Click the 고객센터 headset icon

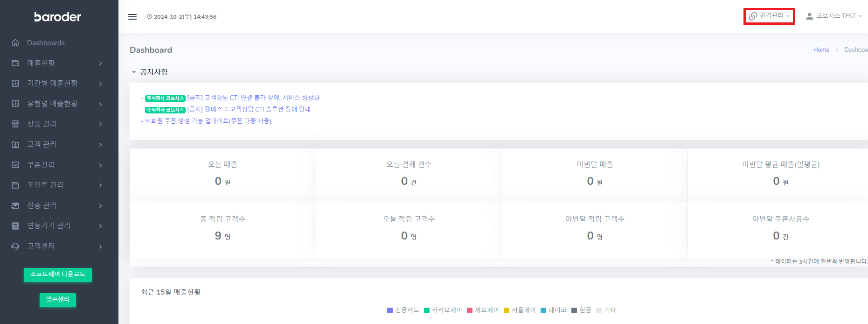pyautogui.click(x=15, y=246)
